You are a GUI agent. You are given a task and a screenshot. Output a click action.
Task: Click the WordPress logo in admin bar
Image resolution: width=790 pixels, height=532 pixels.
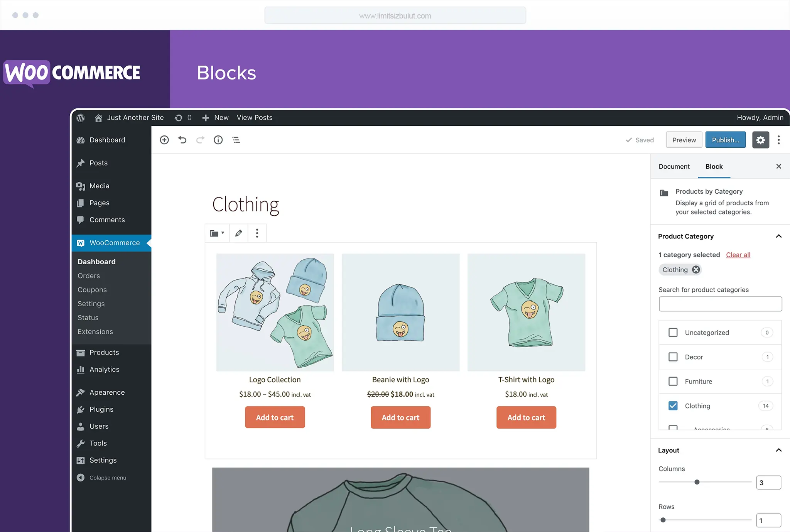pyautogui.click(x=81, y=118)
